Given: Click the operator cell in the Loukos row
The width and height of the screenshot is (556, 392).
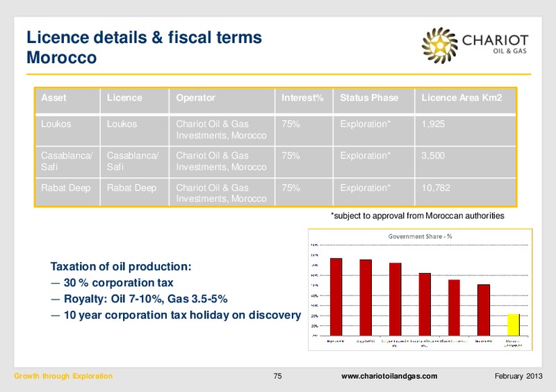Looking at the screenshot, I should (x=222, y=130).
